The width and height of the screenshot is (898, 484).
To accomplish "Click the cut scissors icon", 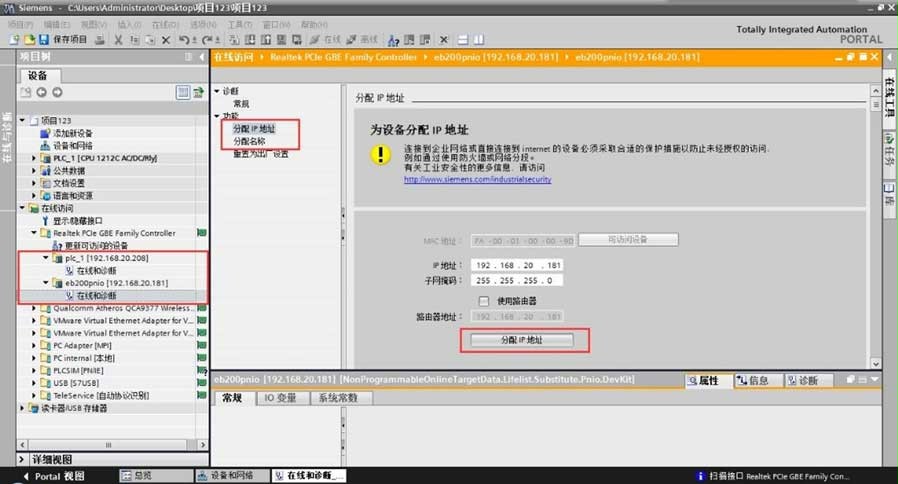I will pos(119,39).
